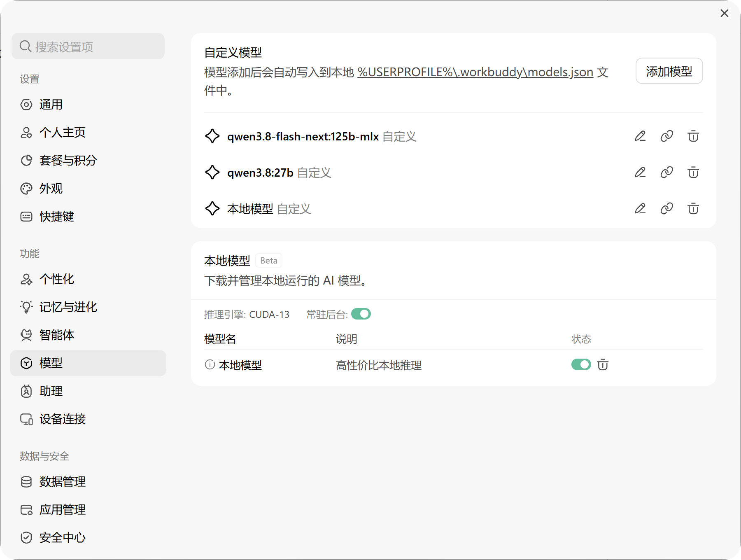Go to 套餐与积分 section
This screenshot has height=560, width=741.
88,161
